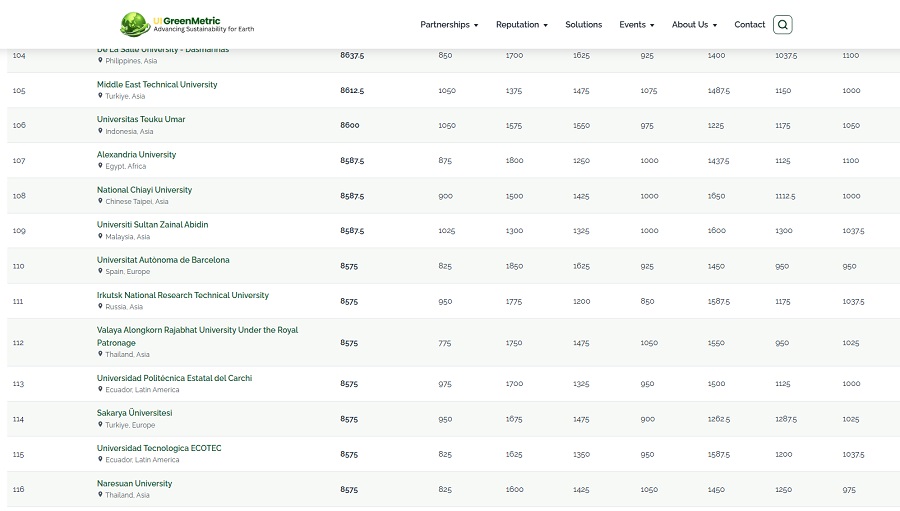Click location pin next to Philippines, Asia

(x=100, y=60)
